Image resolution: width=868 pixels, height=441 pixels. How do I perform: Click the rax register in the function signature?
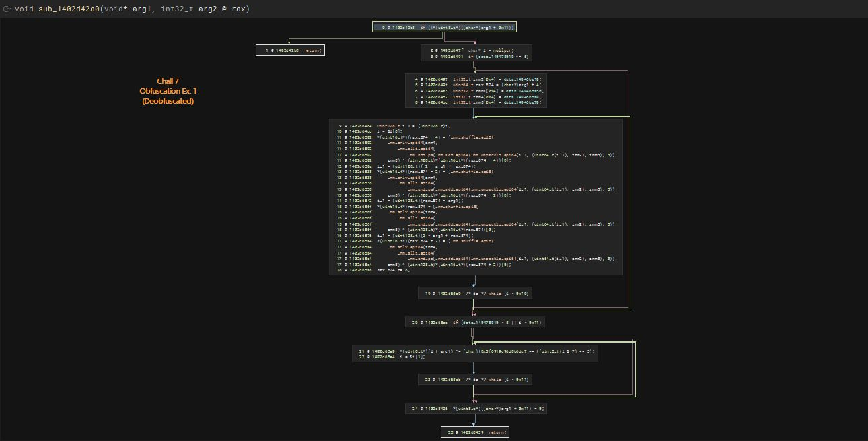(x=238, y=9)
